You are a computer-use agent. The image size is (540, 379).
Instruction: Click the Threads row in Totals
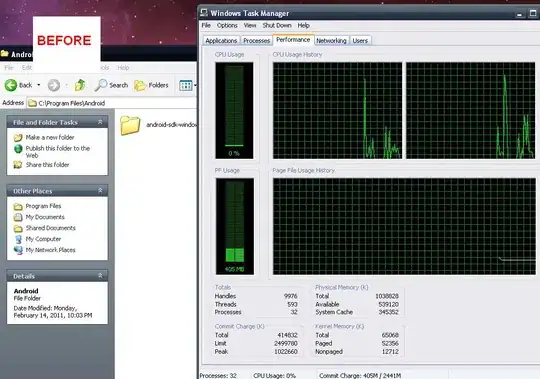256,304
